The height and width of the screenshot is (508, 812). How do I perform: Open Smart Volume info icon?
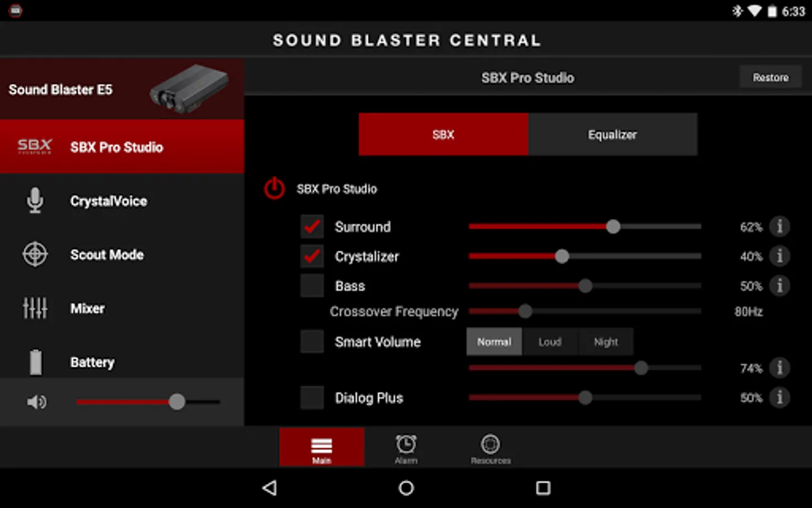pos(780,368)
